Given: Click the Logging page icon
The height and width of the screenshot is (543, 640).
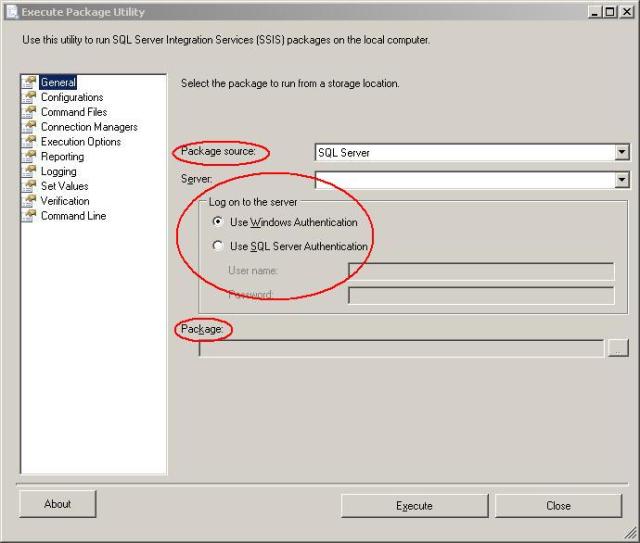Looking at the screenshot, I should pos(29,172).
